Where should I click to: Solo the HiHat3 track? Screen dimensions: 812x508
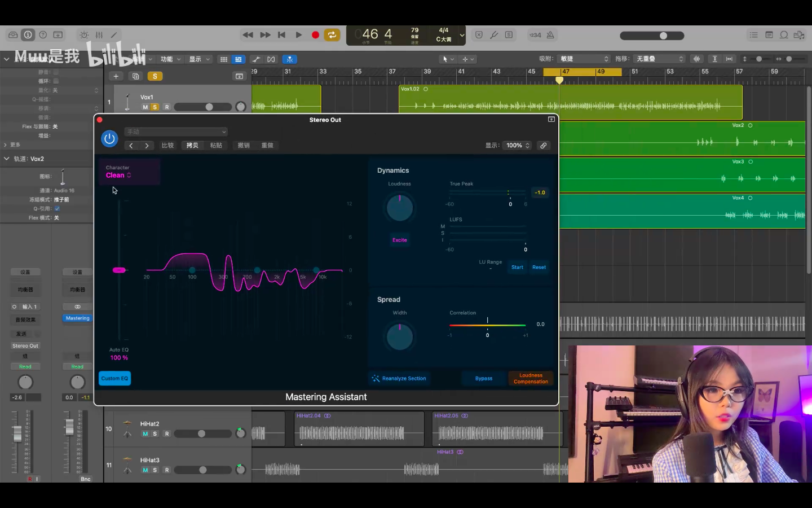click(155, 470)
